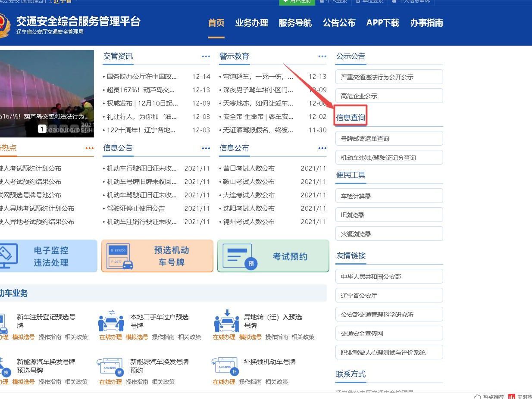Click the carousel slide indicator numbered 1
This screenshot has height=399, width=532.
pos(42,129)
